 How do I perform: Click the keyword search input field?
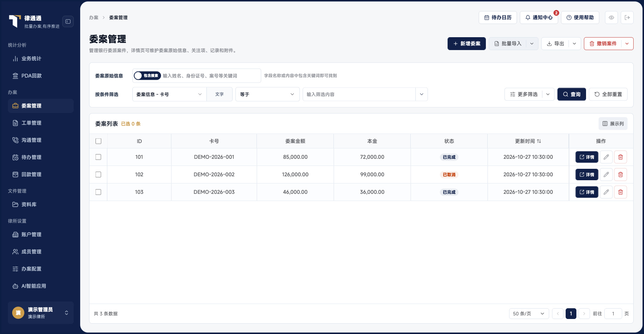(x=211, y=76)
